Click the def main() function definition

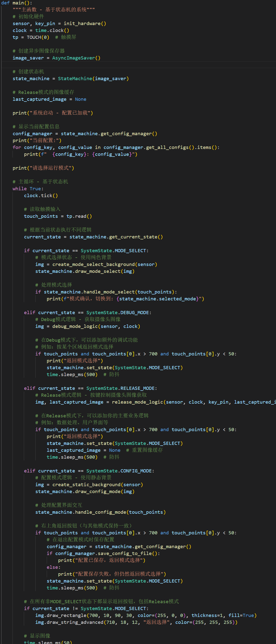click(16, 3)
